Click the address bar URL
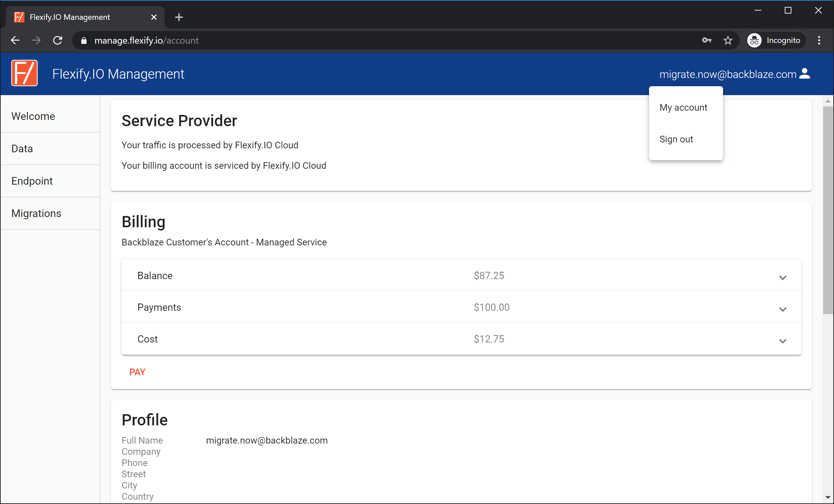This screenshot has width=834, height=504. point(146,40)
